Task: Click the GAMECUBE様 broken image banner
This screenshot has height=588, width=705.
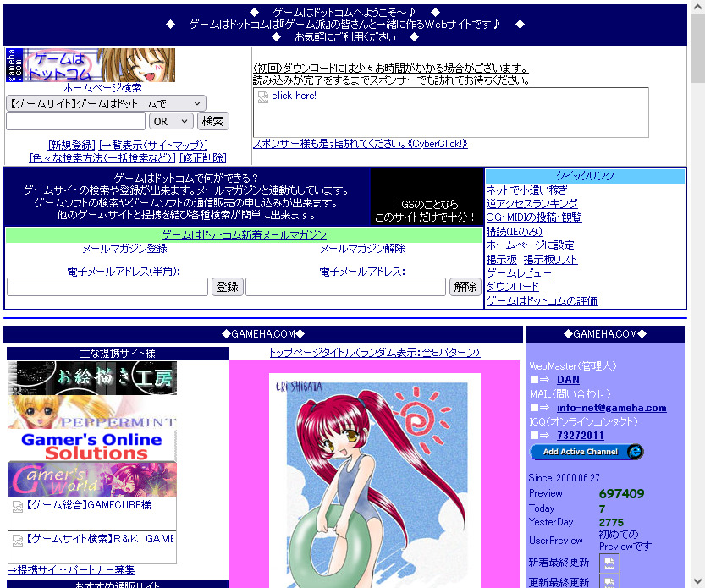Action: (x=92, y=514)
